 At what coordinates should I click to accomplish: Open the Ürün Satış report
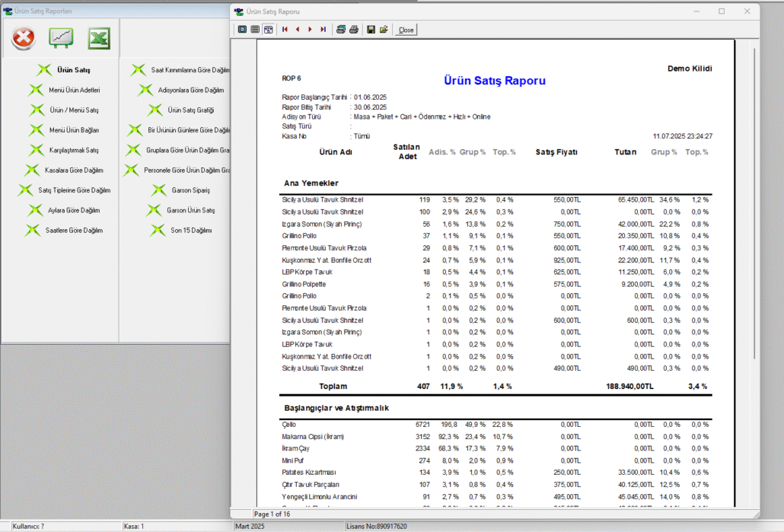point(63,70)
